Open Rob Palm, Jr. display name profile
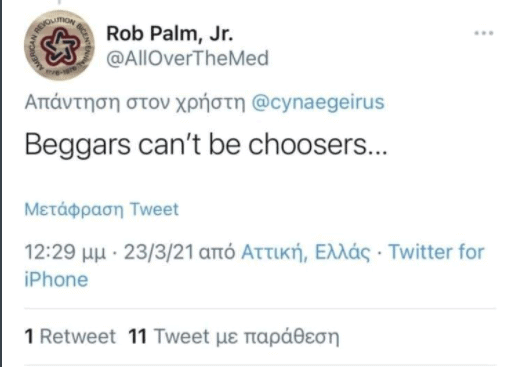514x367 pixels. tap(170, 34)
